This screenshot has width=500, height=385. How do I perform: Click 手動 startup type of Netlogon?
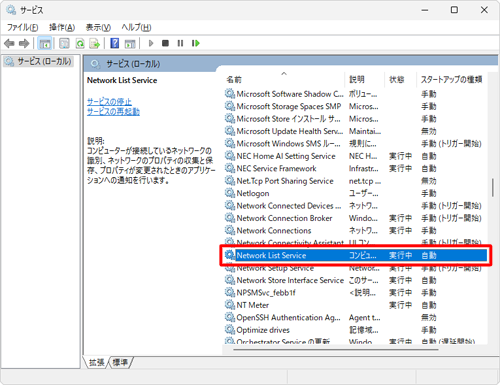click(429, 193)
